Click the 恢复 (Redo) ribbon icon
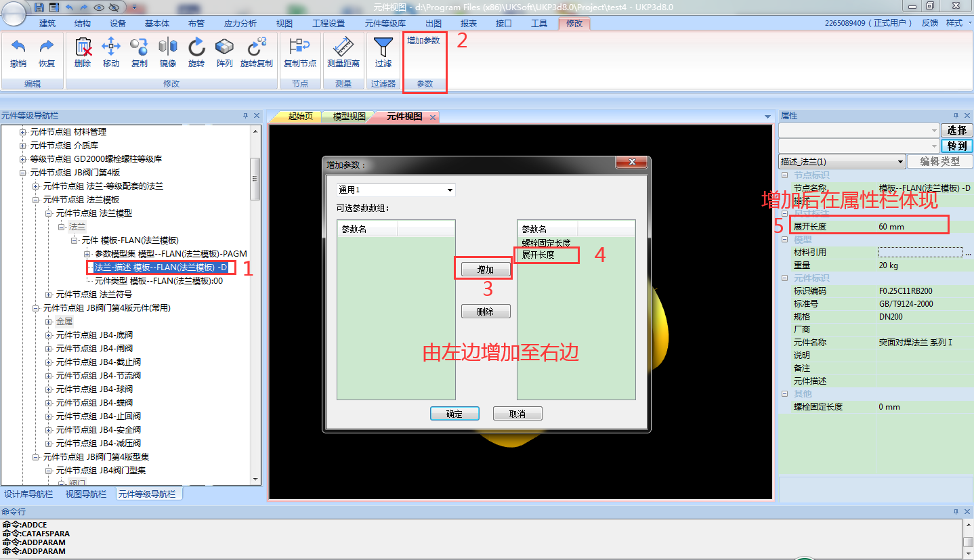The image size is (974, 560). tap(46, 51)
